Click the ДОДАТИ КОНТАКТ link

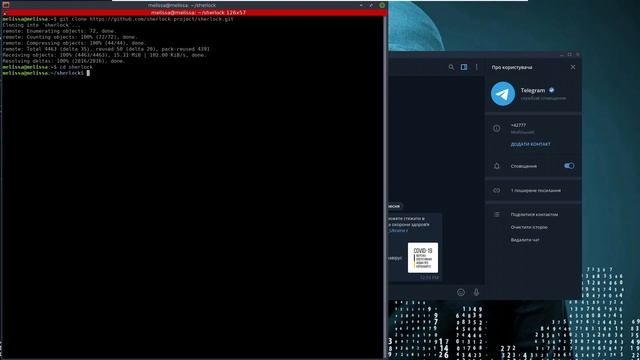[530, 144]
